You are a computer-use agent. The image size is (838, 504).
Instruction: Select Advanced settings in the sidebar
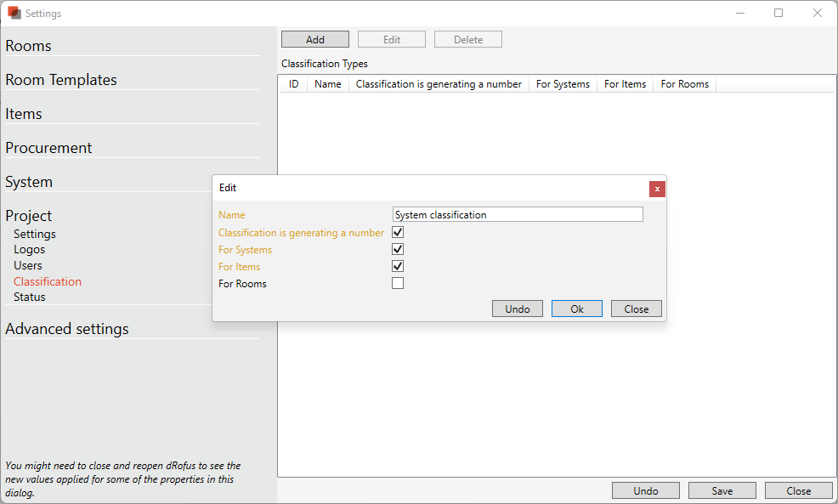point(66,329)
